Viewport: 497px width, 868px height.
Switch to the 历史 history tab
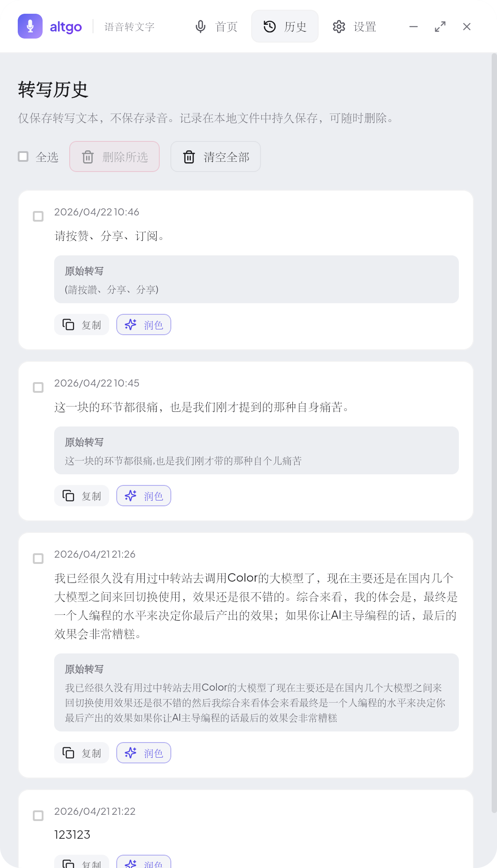(285, 27)
